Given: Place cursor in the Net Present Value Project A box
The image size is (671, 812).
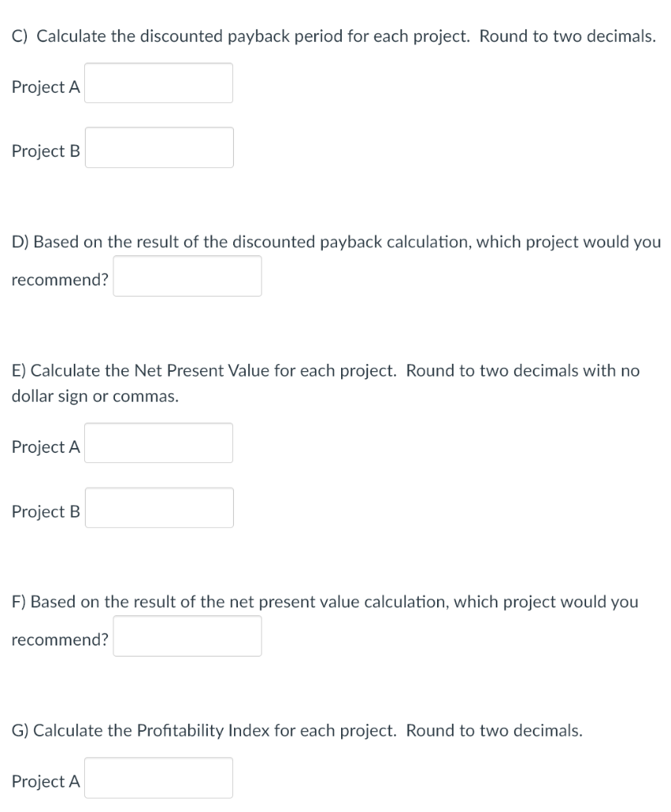Looking at the screenshot, I should (158, 442).
